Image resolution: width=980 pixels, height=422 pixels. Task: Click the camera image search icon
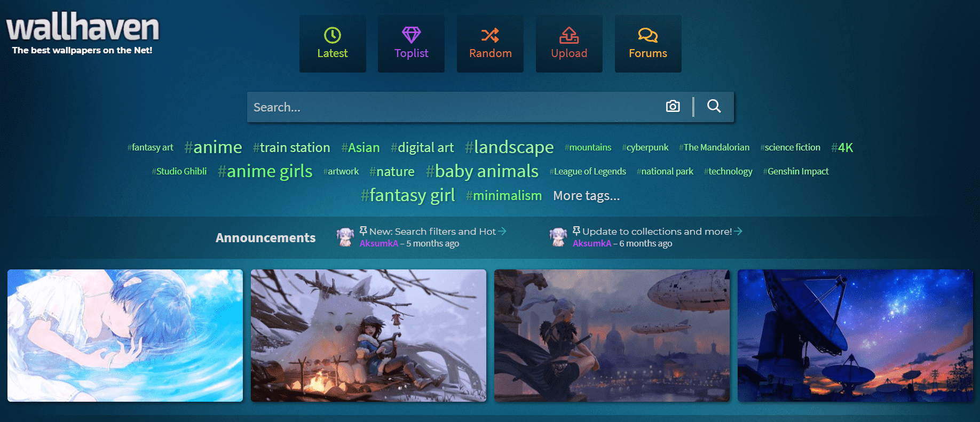coord(673,106)
